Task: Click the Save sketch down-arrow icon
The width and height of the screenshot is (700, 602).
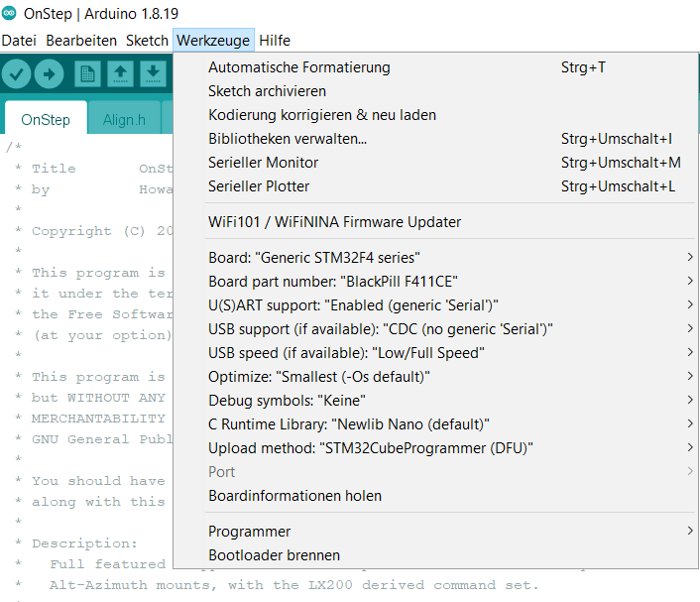Action: [x=153, y=73]
